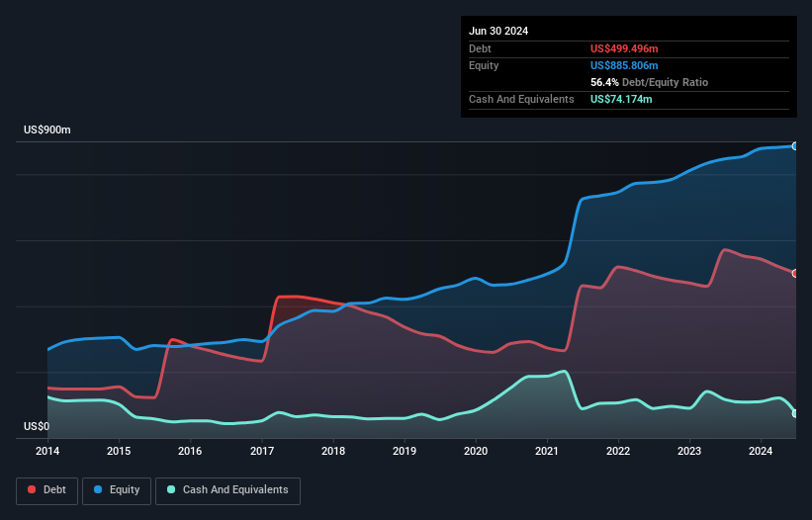The image size is (812, 520).
Task: Toggle the Debt series legend button
Action: click(47, 490)
